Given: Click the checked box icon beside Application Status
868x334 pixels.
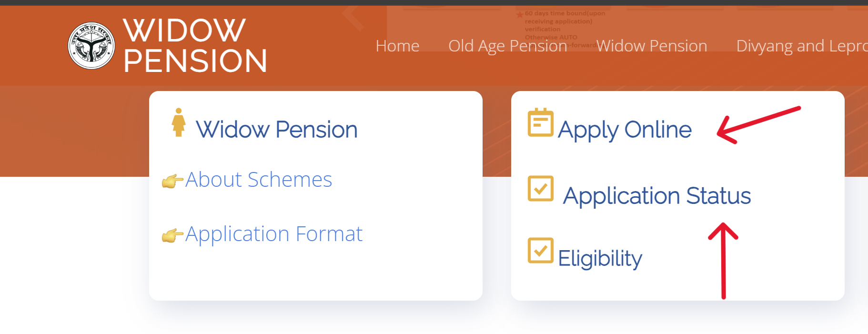Looking at the screenshot, I should [x=540, y=189].
